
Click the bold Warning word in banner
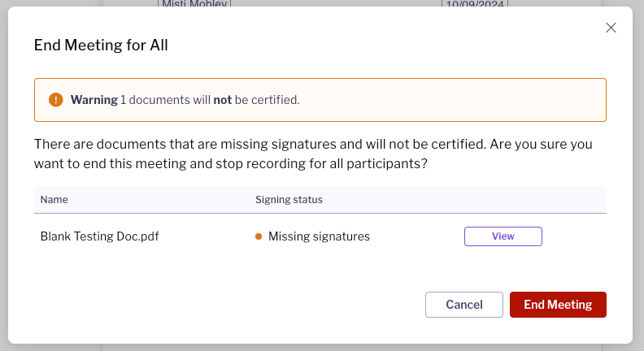click(x=94, y=100)
